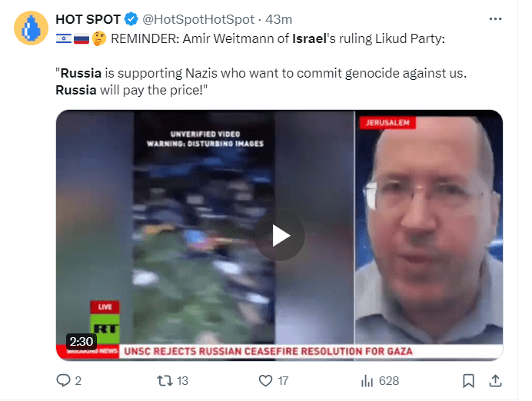Open the reply comment icon

[63, 381]
